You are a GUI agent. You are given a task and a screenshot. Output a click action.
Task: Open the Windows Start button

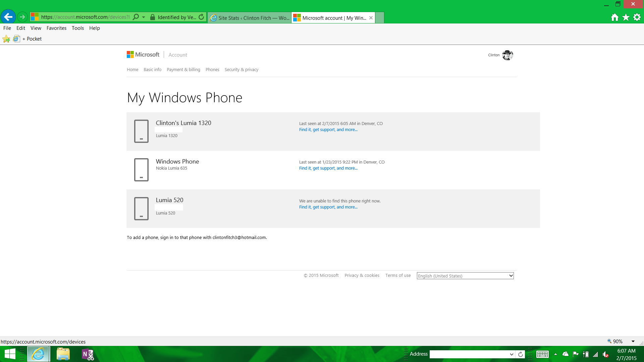tap(10, 354)
